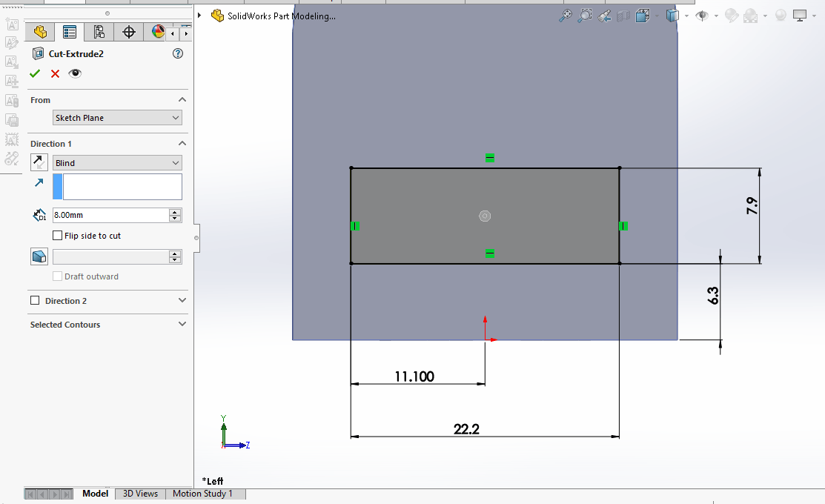
Task: Switch to the 3D Views tab
Action: [x=140, y=494]
